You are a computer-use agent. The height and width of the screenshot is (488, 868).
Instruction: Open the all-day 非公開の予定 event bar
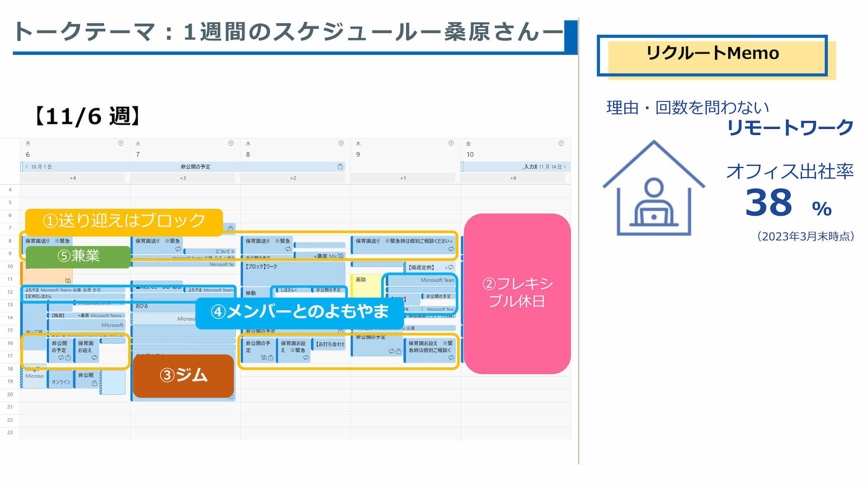tap(183, 167)
